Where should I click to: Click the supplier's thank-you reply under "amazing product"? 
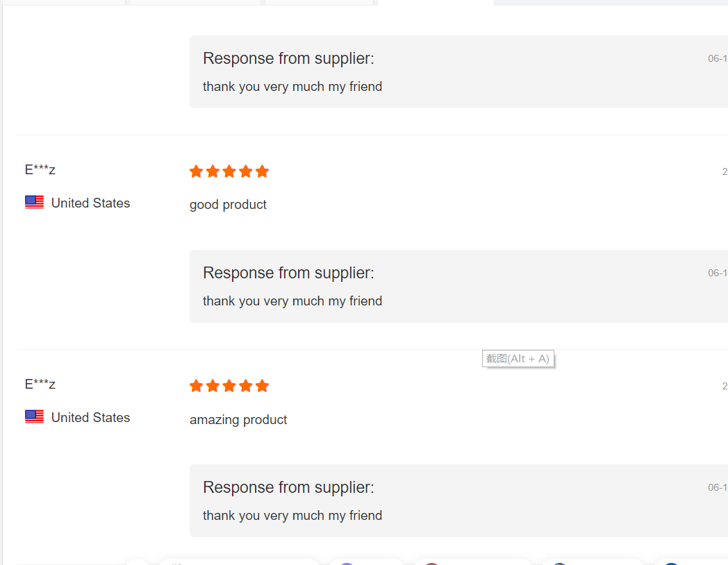coord(292,515)
